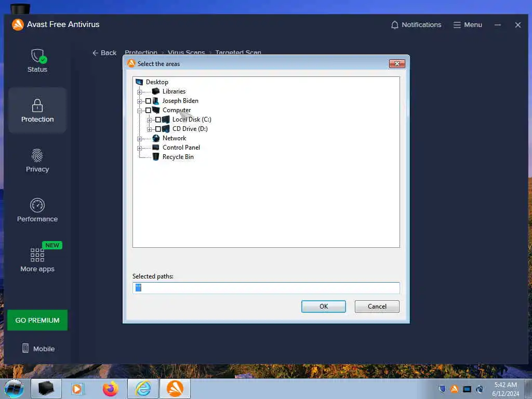Screen dimensions: 532x399
Task: Click the Joseph Biden user folder icon
Action: point(156,101)
